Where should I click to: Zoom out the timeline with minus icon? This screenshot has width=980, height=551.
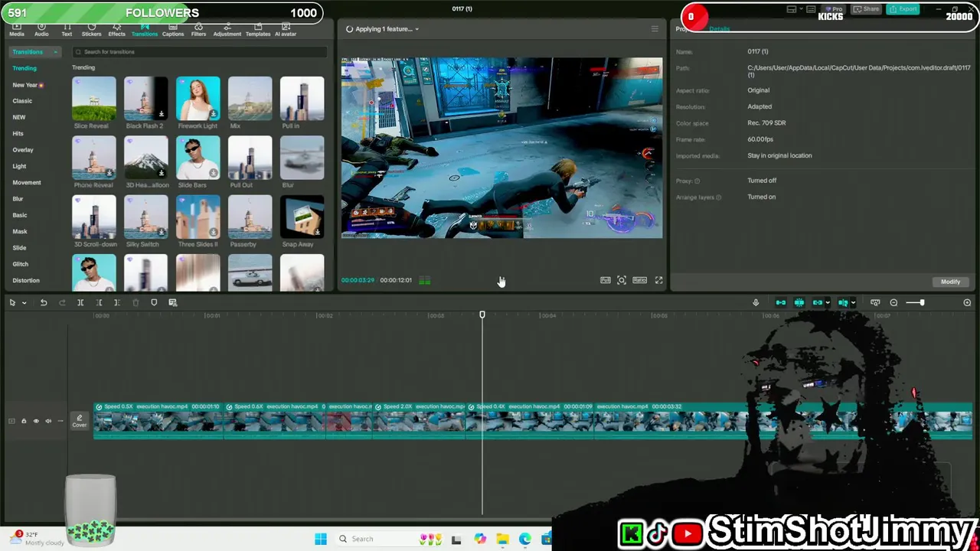point(893,303)
